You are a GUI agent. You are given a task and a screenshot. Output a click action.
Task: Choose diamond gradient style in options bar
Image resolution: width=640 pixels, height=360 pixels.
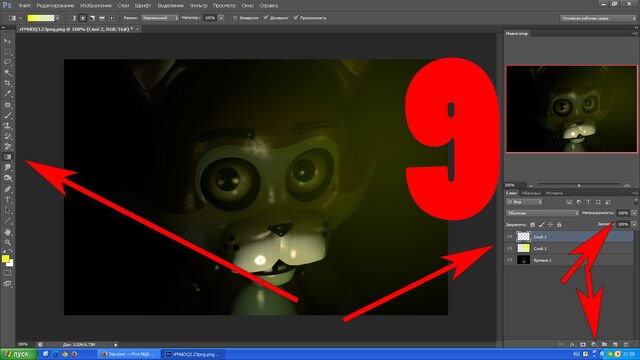(111, 18)
